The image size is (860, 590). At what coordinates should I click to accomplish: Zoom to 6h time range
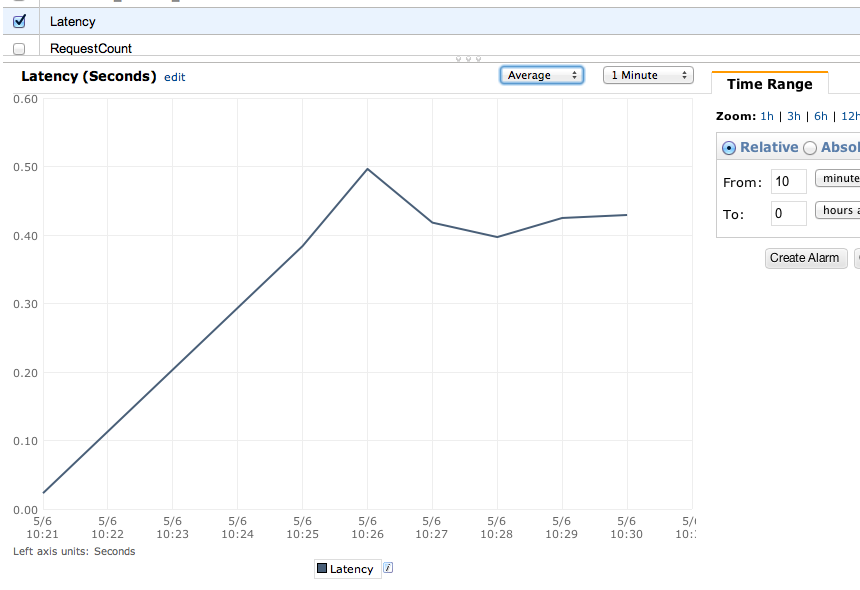tap(821, 116)
